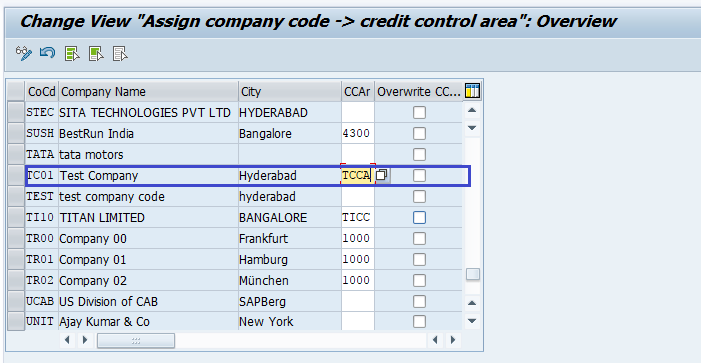The height and width of the screenshot is (363, 701).
Task: Click the Select All toolbar icon
Action: click(72, 54)
